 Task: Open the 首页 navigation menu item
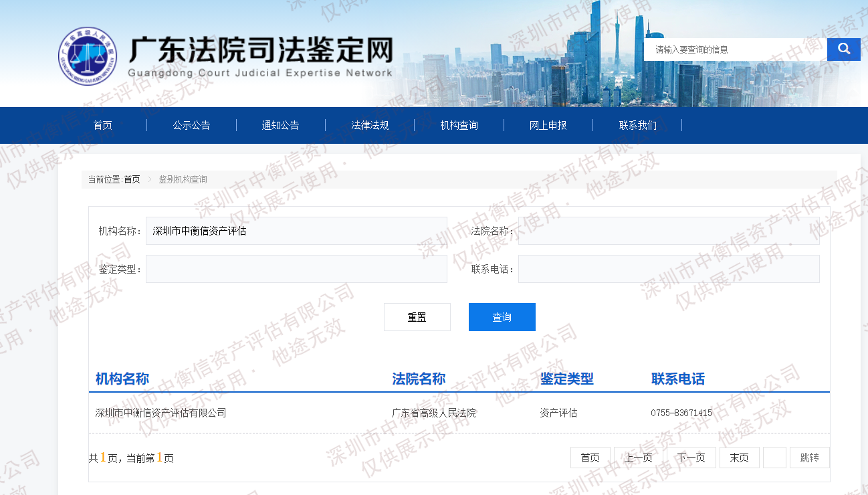(102, 125)
